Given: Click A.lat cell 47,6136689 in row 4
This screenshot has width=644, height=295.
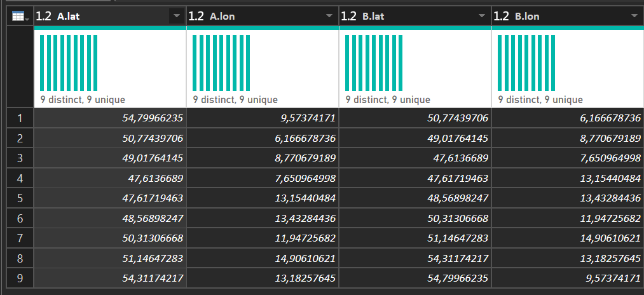Looking at the screenshot, I should click(110, 178).
